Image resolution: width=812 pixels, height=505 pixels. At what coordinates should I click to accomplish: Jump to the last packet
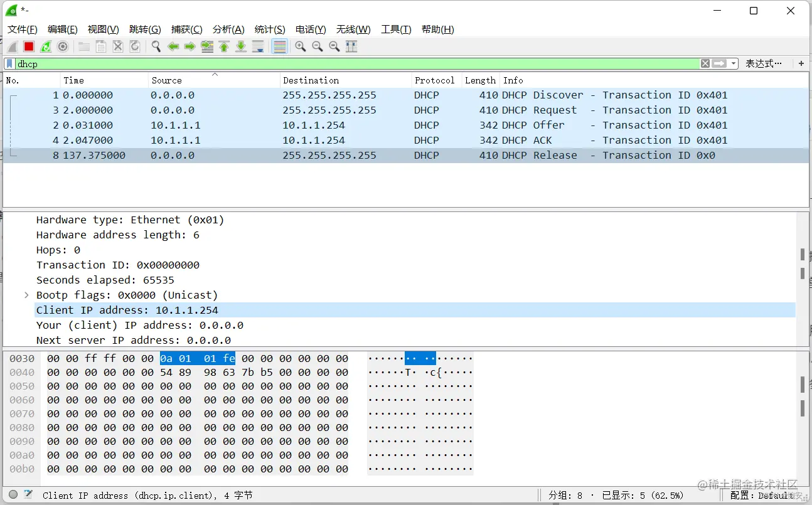pyautogui.click(x=241, y=46)
